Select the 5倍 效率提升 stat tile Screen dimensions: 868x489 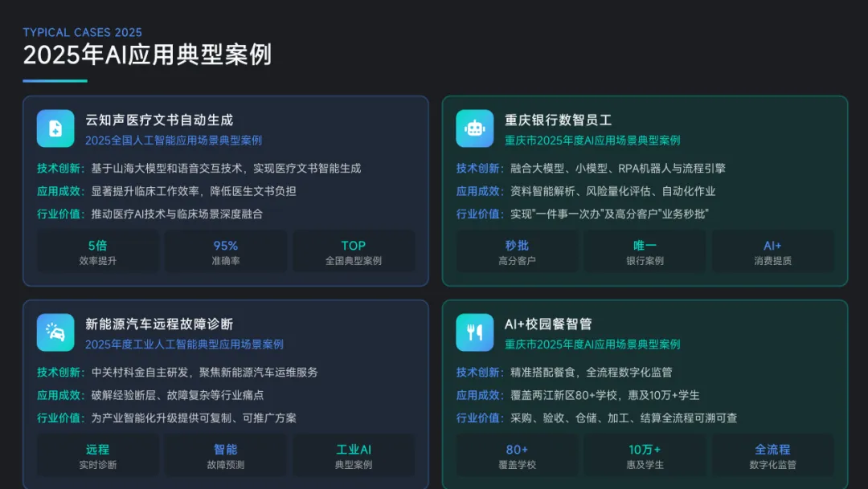click(98, 251)
